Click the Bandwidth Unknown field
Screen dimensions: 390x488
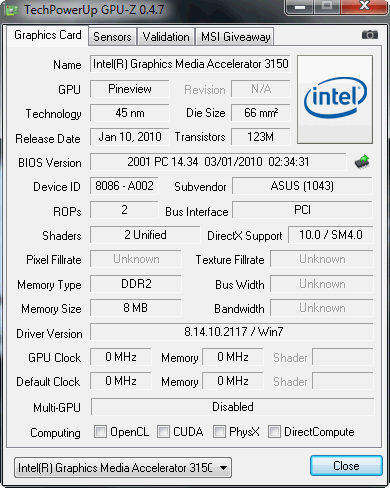[322, 308]
